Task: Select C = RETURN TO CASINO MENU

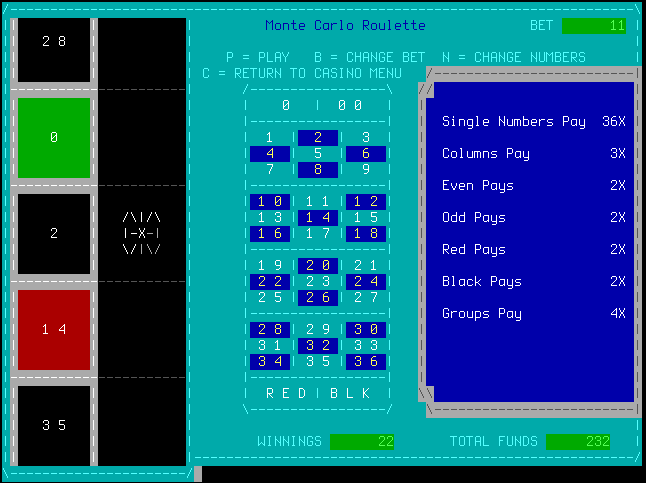Action: [302, 73]
